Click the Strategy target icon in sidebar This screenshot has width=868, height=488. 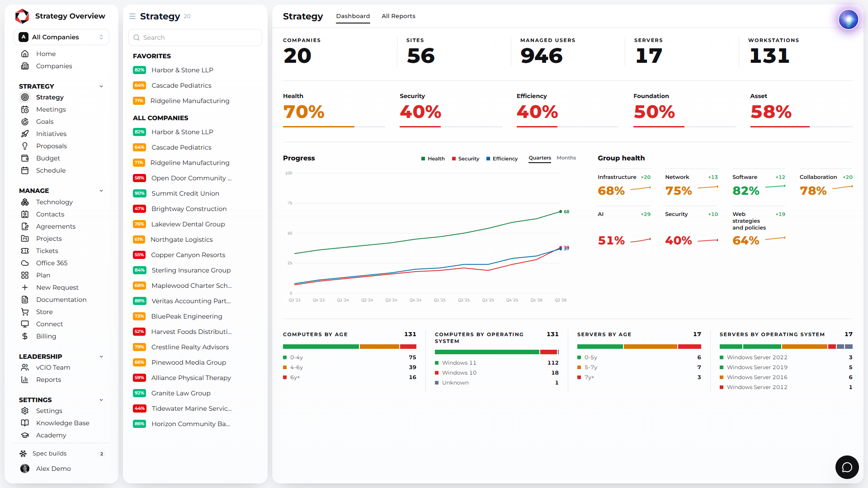pos(25,97)
